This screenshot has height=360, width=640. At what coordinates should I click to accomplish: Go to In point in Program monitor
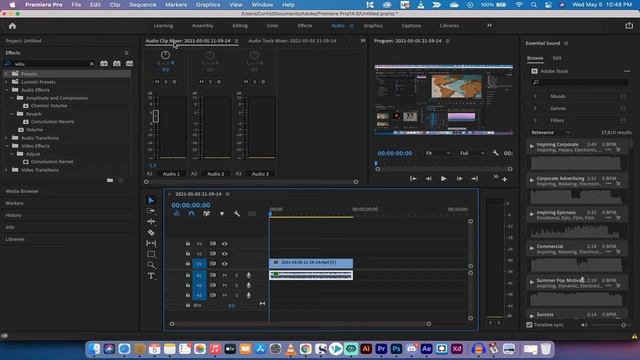[x=413, y=179]
